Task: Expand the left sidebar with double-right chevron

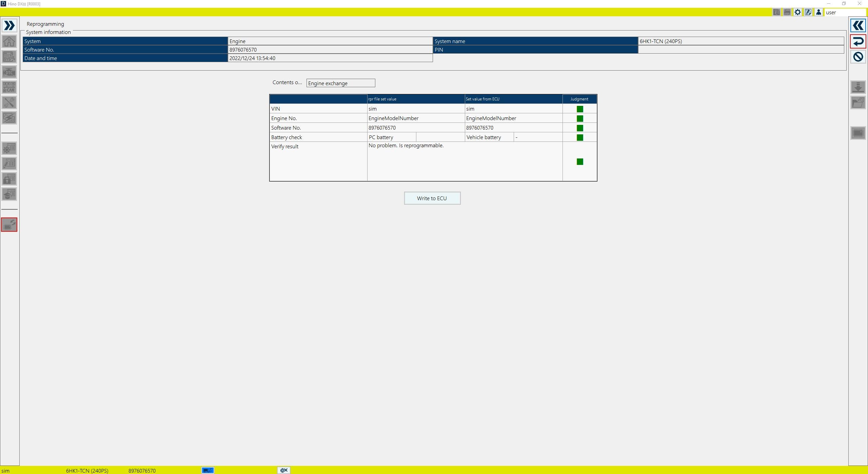Action: point(9,25)
